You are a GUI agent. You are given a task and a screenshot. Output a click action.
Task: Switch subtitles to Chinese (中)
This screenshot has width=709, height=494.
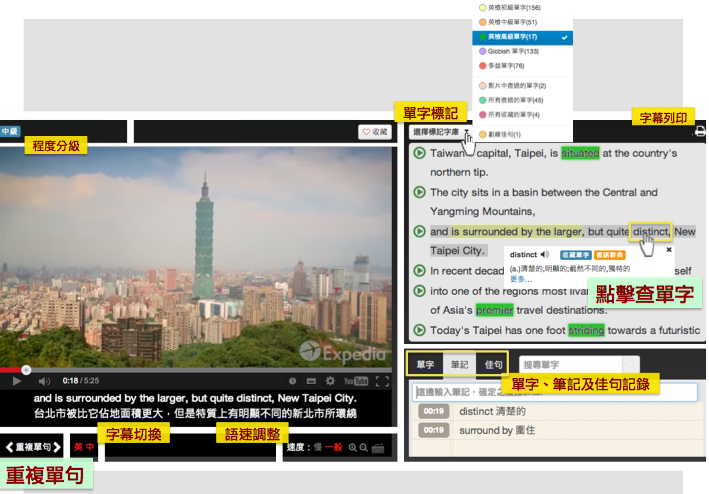coord(90,447)
